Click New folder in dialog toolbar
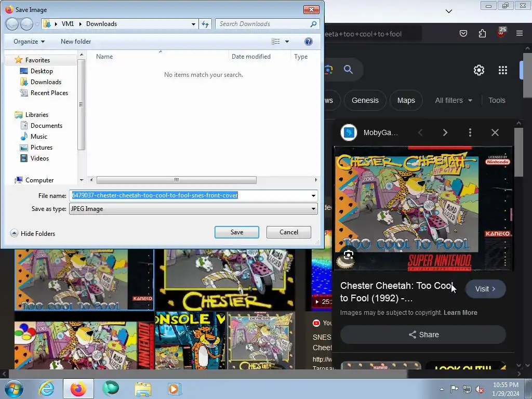The width and height of the screenshot is (532, 399). 76,42
